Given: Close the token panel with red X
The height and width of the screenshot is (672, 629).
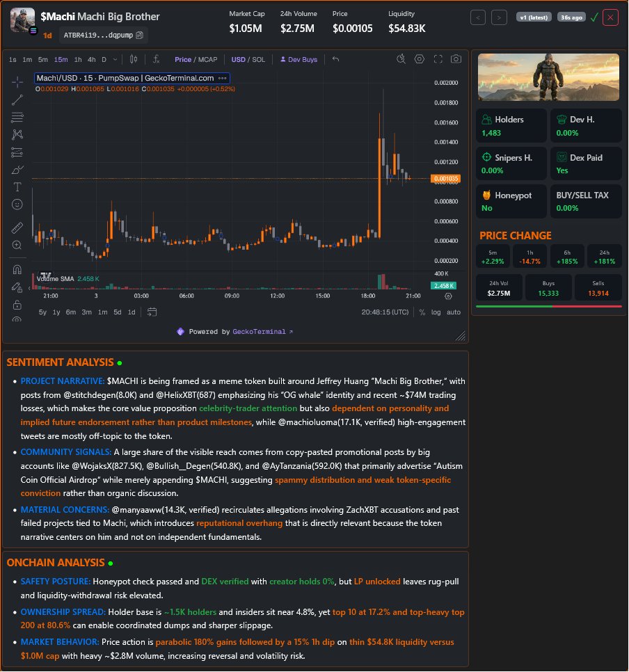Looking at the screenshot, I should [610, 17].
